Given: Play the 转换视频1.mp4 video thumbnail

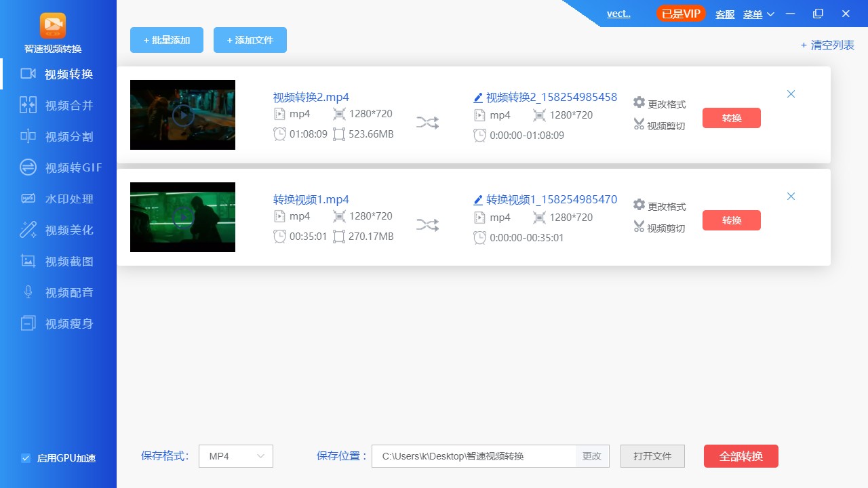Looking at the screenshot, I should pyautogui.click(x=182, y=217).
